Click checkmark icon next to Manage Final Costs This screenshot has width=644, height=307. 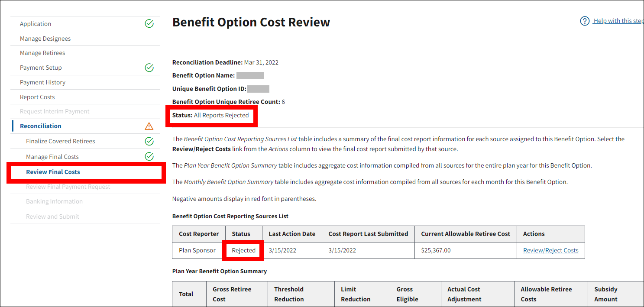pyautogui.click(x=149, y=156)
